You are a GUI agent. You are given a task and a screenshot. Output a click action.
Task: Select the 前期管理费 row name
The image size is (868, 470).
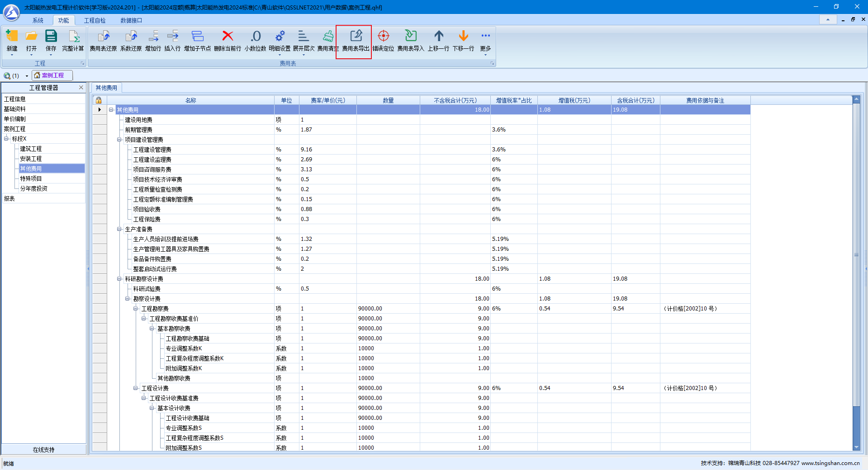pyautogui.click(x=138, y=130)
